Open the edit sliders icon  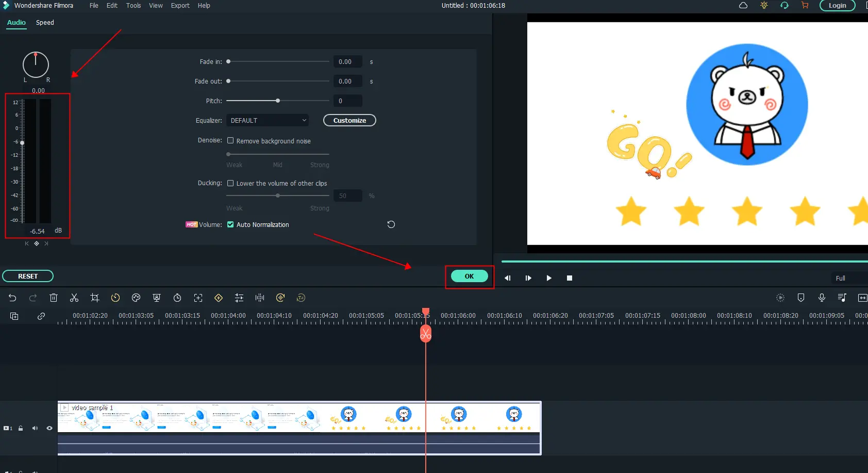(x=239, y=298)
